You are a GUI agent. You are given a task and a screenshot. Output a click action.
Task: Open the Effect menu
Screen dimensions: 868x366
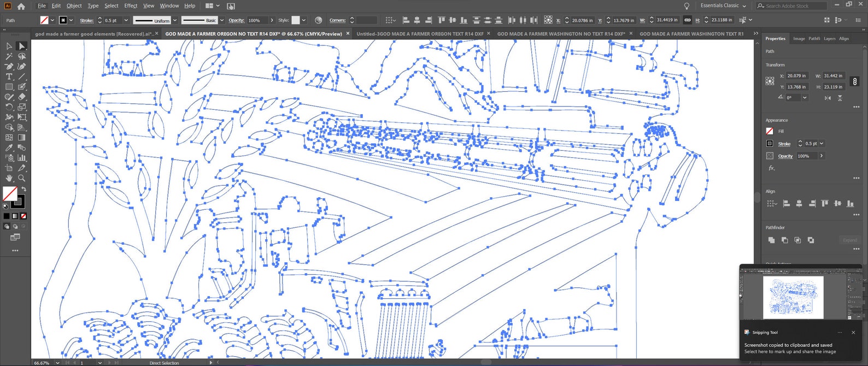131,5
